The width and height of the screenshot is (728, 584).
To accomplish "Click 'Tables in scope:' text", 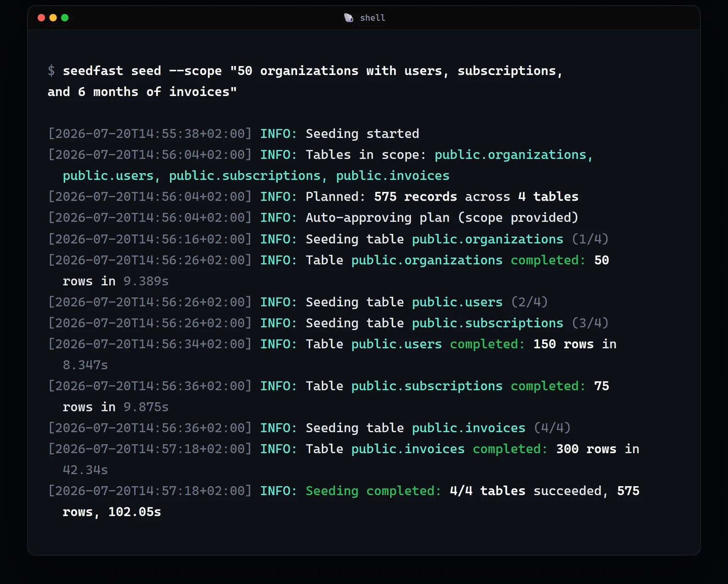I will tap(366, 155).
